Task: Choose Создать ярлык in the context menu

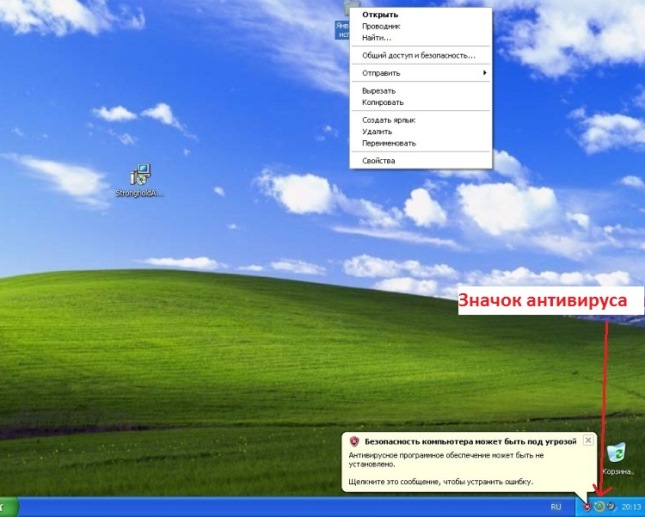Action: pos(420,120)
